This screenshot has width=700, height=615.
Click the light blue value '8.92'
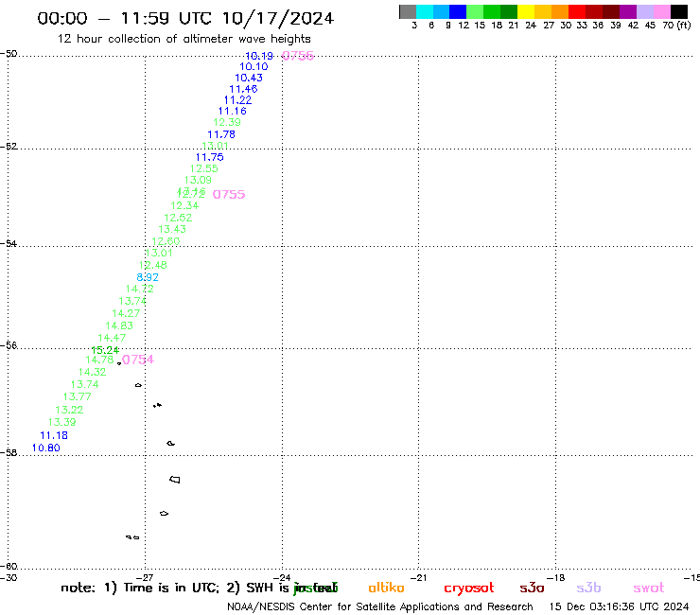(148, 277)
